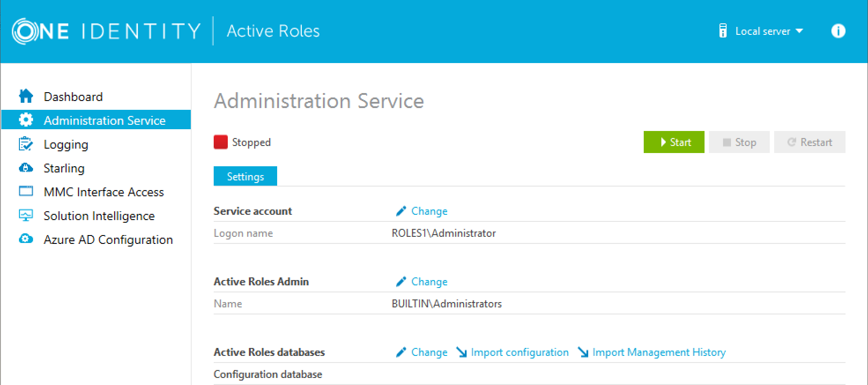
Task: Click the Starling cloud icon
Action: coord(26,168)
